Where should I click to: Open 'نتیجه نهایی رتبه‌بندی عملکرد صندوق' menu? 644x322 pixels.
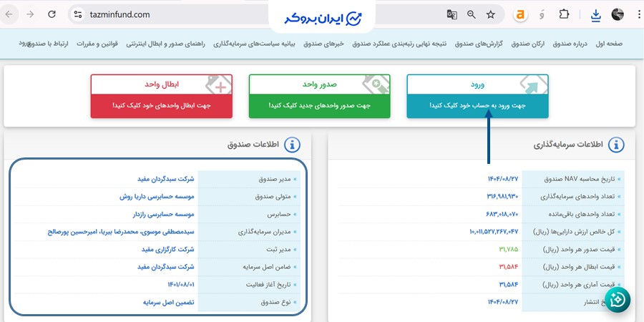pos(399,44)
